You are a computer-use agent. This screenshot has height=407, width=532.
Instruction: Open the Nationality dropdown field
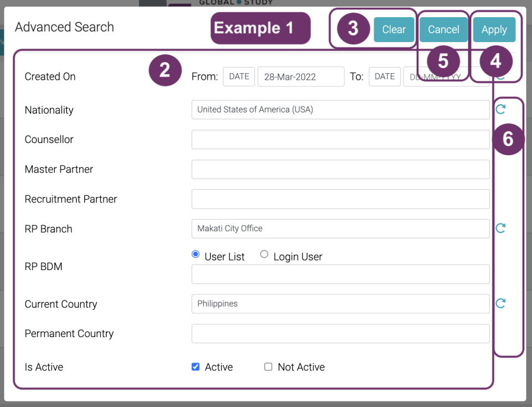pos(340,110)
